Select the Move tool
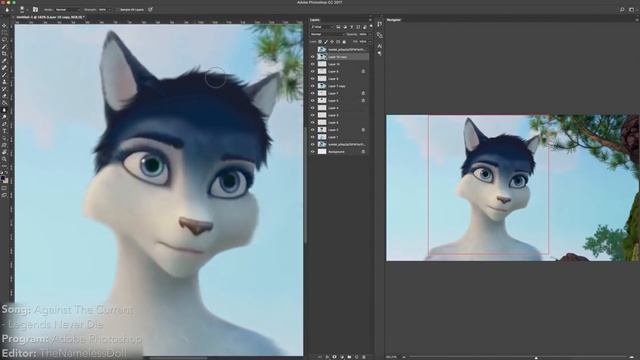 4,25
